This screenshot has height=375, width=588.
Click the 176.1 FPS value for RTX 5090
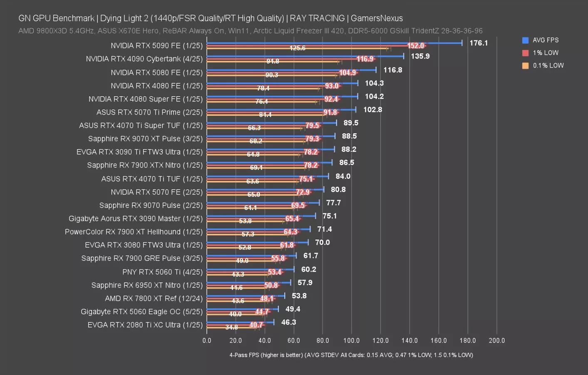tap(479, 42)
